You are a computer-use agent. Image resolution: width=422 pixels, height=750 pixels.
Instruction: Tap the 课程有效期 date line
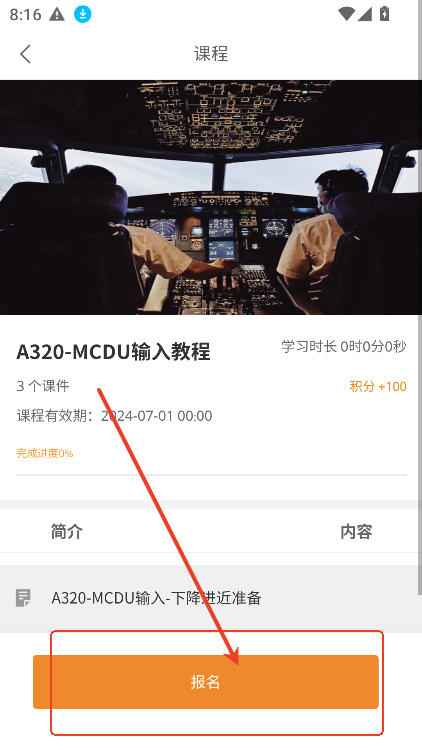pos(114,416)
